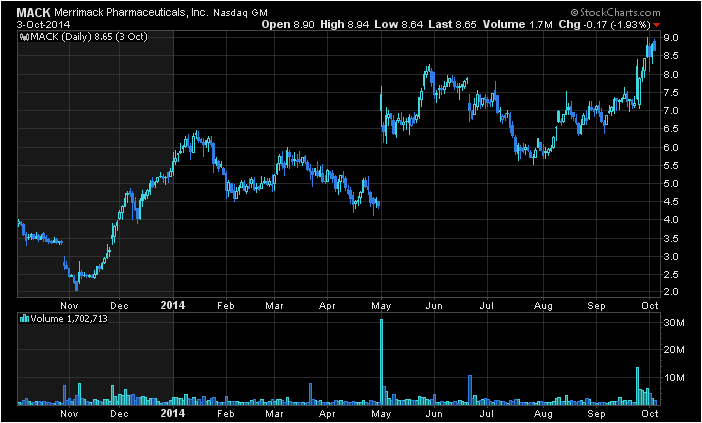
Task: Click the 2014 label under the price chart
Action: [173, 306]
